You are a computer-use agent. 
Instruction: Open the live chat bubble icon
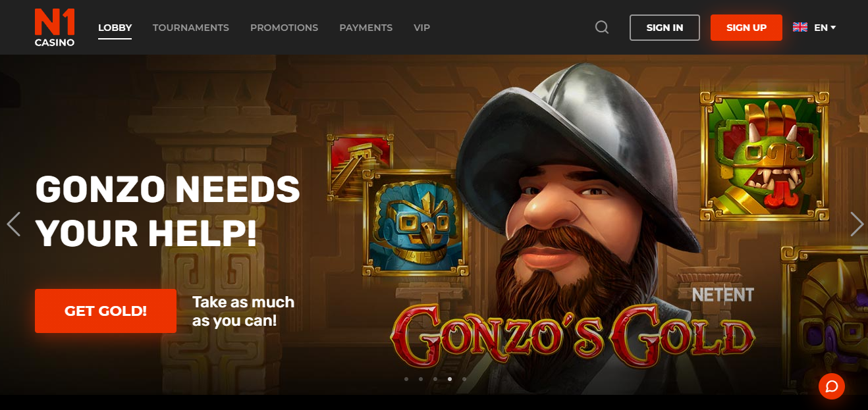831,386
